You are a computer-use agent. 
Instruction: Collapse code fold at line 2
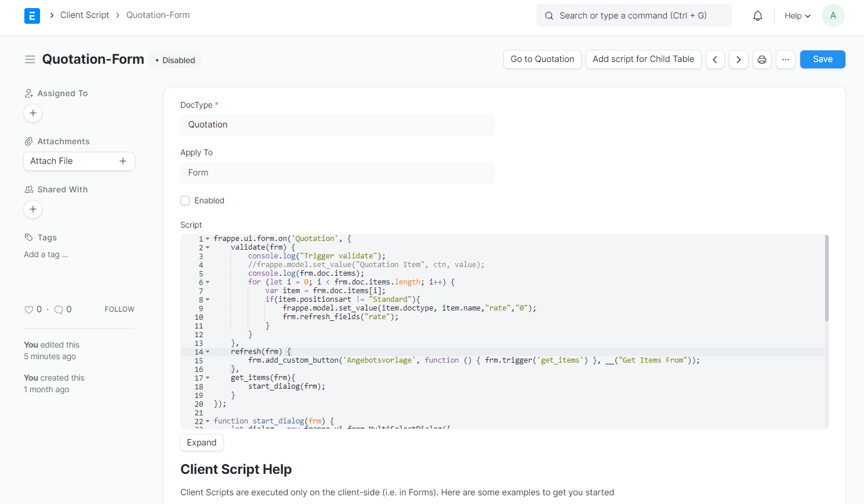tap(208, 247)
